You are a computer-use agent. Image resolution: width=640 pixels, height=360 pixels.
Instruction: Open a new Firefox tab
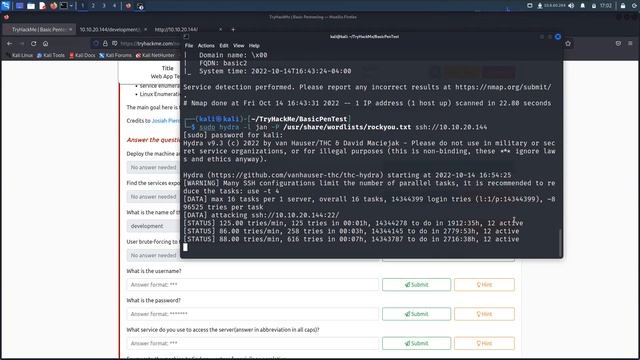tap(233, 29)
